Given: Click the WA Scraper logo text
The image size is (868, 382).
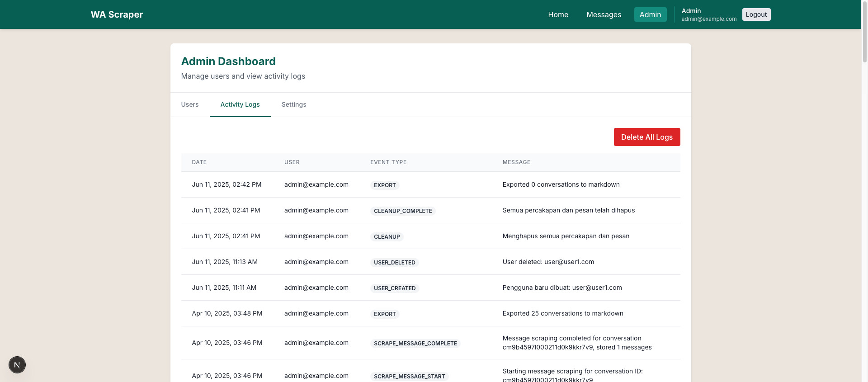Looking at the screenshot, I should click(117, 14).
